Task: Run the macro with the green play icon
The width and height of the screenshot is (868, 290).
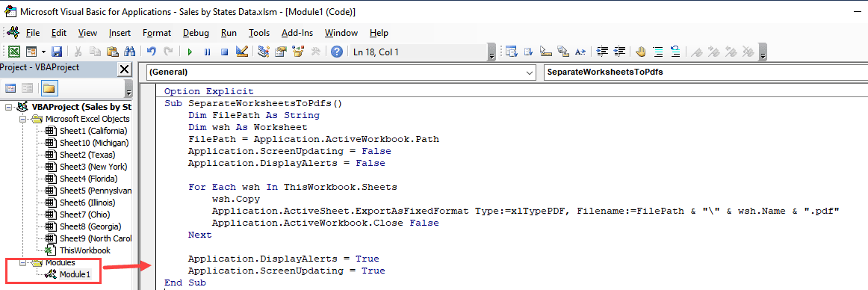Action: pos(190,52)
